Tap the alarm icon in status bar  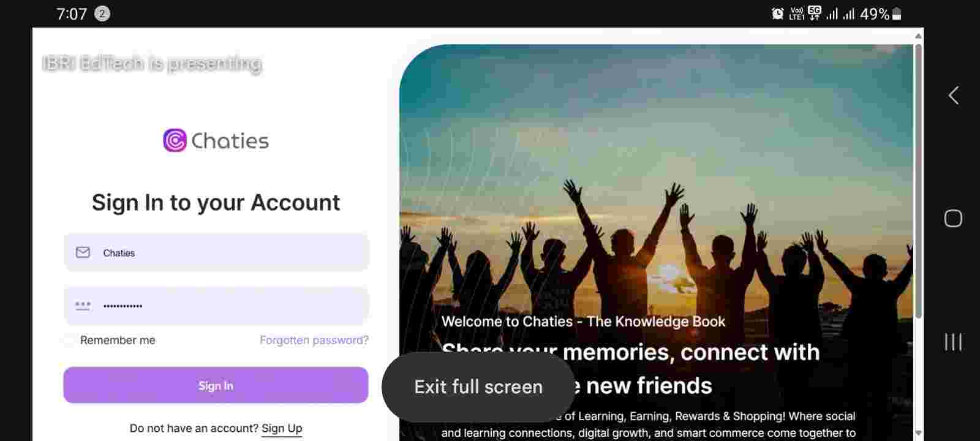[777, 13]
